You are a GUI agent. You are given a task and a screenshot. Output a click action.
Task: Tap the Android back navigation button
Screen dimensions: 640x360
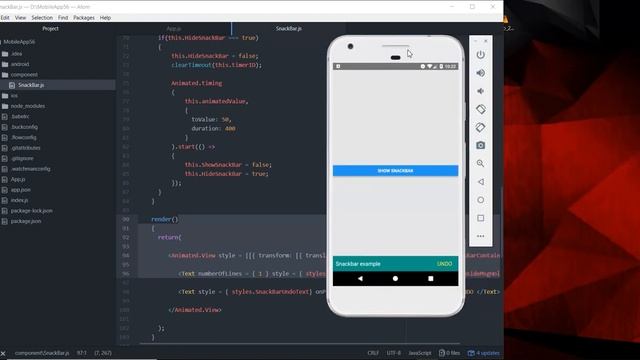pyautogui.click(x=360, y=278)
